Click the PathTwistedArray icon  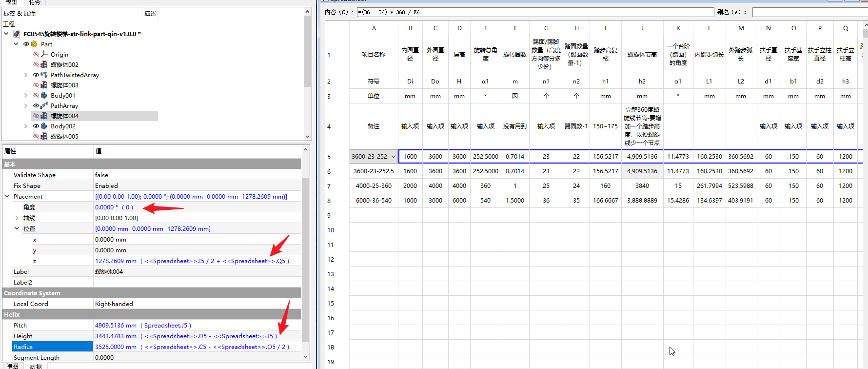tap(44, 75)
